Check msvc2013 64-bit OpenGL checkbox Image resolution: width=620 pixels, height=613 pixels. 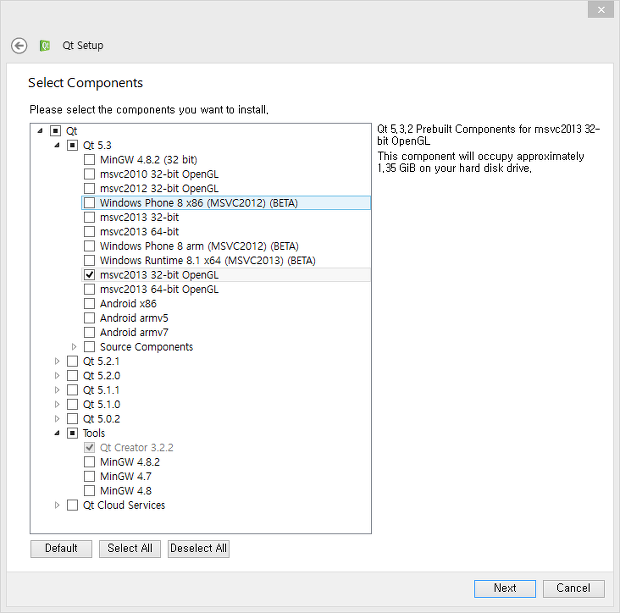89,289
